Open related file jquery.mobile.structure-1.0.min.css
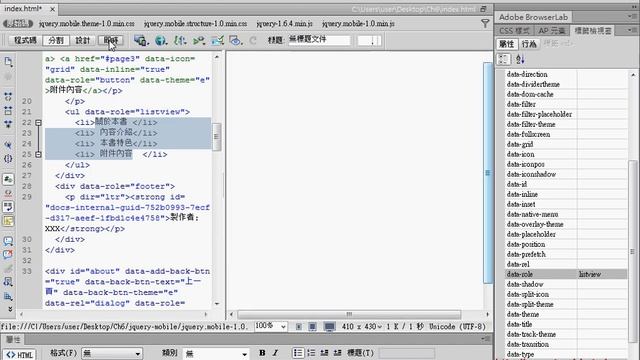 click(195, 24)
